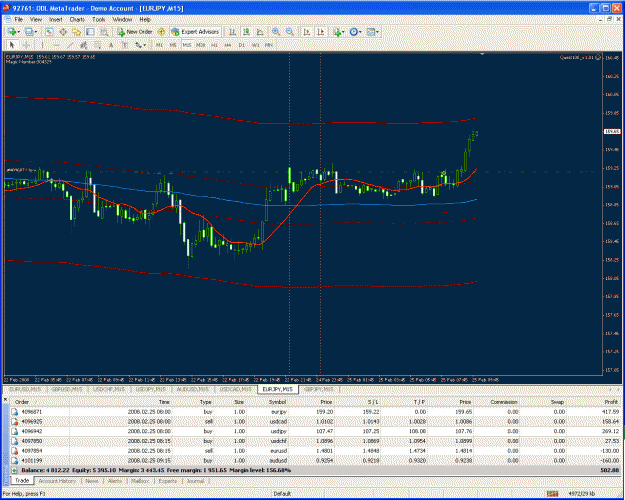Switch to the GBPJPY,M15 chart tab
Image resolution: width=625 pixels, height=500 pixels.
319,390
